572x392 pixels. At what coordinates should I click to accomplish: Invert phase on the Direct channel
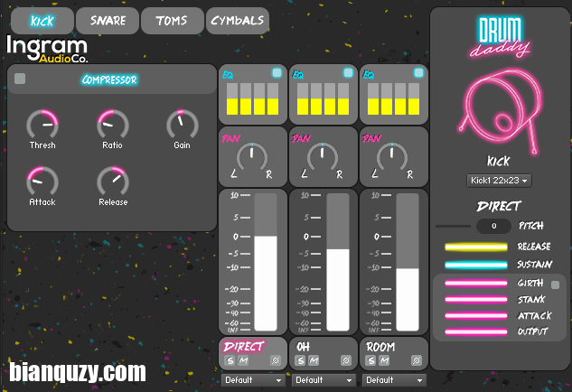point(276,360)
